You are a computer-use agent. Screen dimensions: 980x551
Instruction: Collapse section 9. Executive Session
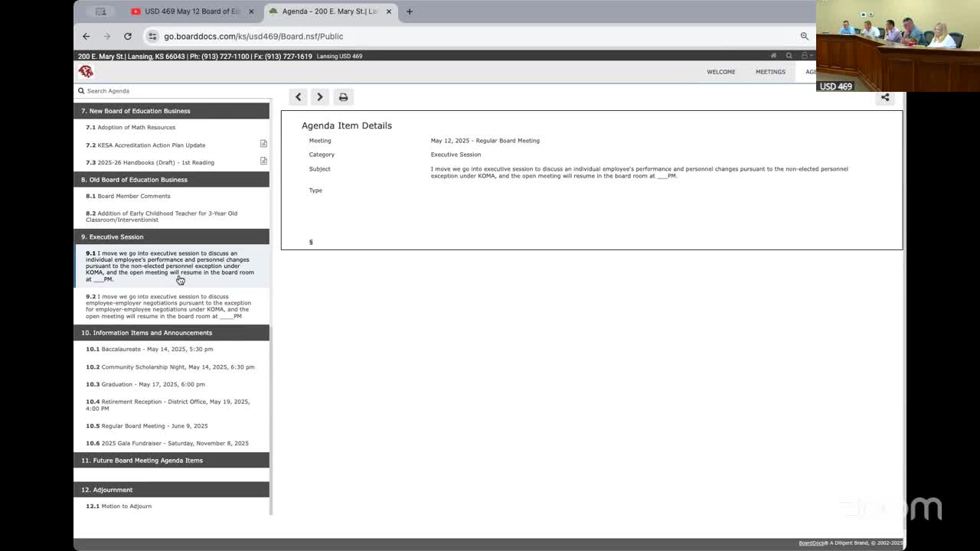[x=171, y=236]
